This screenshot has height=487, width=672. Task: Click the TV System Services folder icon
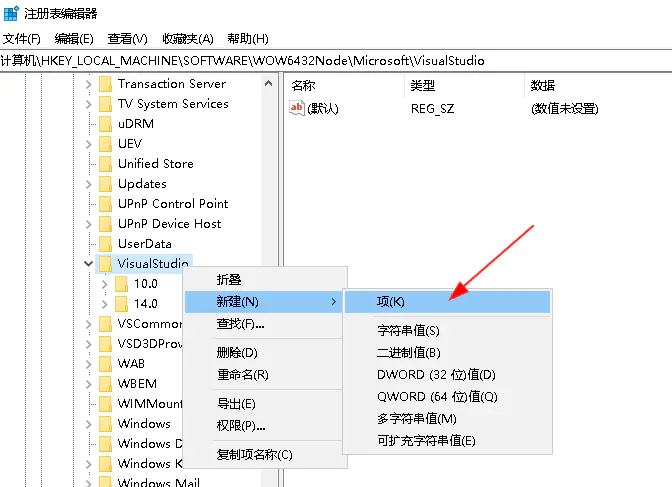[105, 104]
